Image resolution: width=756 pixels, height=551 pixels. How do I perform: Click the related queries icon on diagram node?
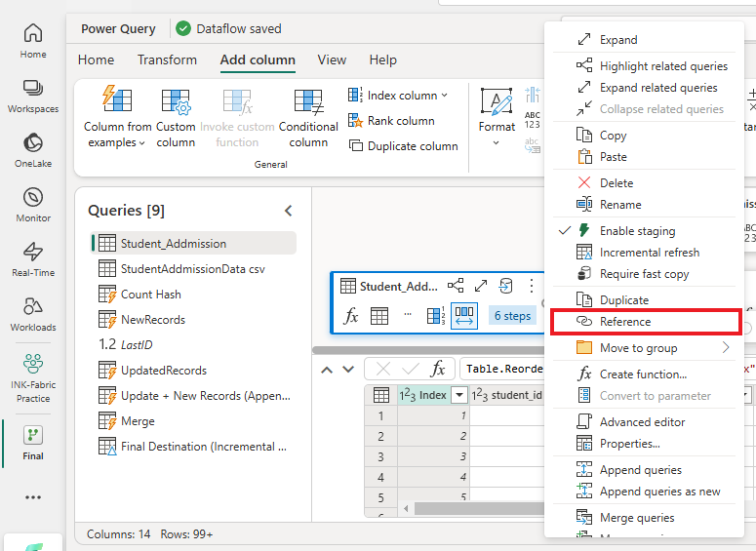point(456,286)
